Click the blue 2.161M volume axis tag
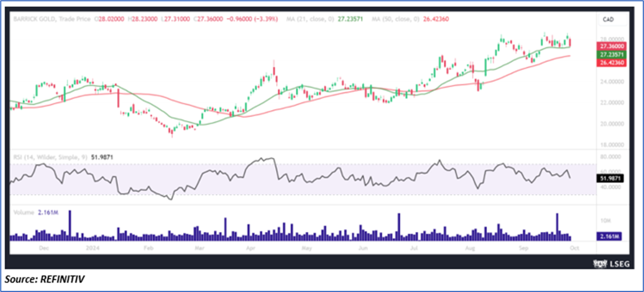Screen dimensions: 644x292 pos(609,237)
